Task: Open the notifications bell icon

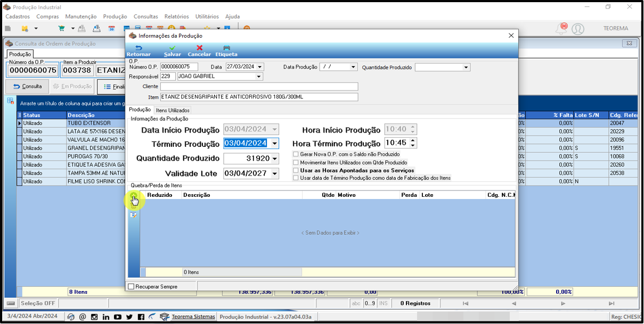Action: tap(561, 28)
